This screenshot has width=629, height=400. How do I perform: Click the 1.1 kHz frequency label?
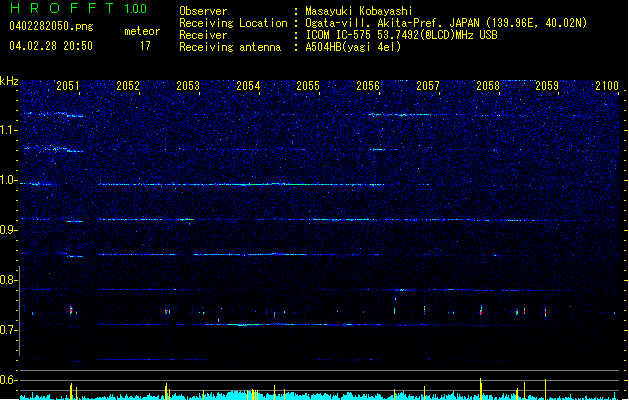(x=8, y=130)
